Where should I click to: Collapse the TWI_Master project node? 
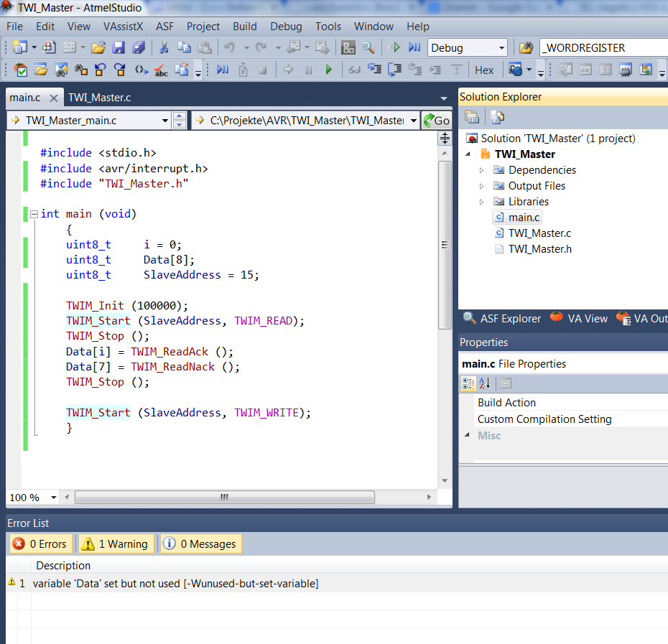(x=468, y=154)
